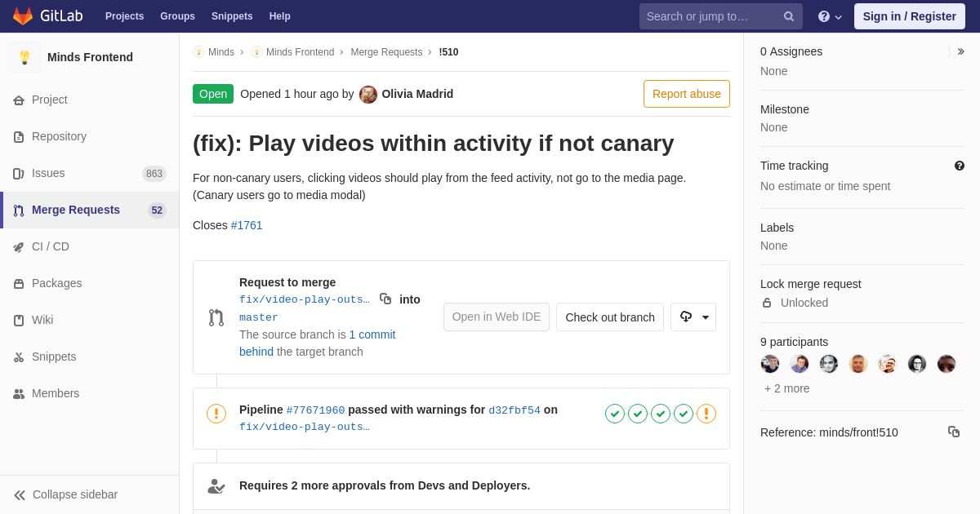Screen dimensions: 980x514
Task: Open the Groups menu
Action: 177,16
